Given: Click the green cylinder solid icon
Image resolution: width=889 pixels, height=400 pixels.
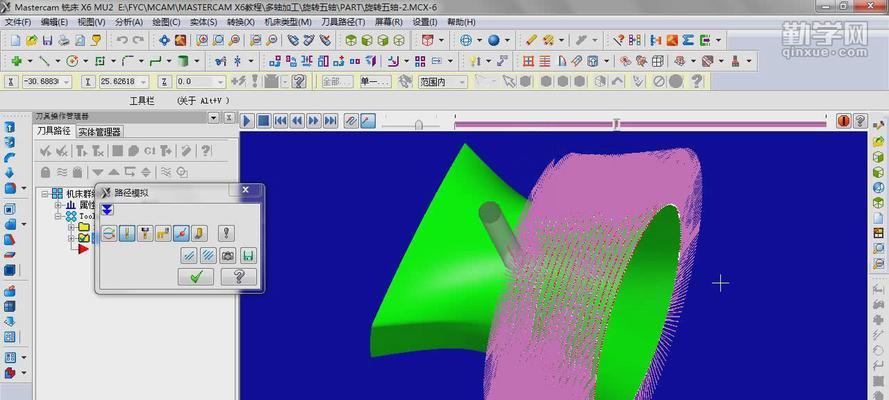Looking at the screenshot, I should pyautogui.click(x=183, y=61).
